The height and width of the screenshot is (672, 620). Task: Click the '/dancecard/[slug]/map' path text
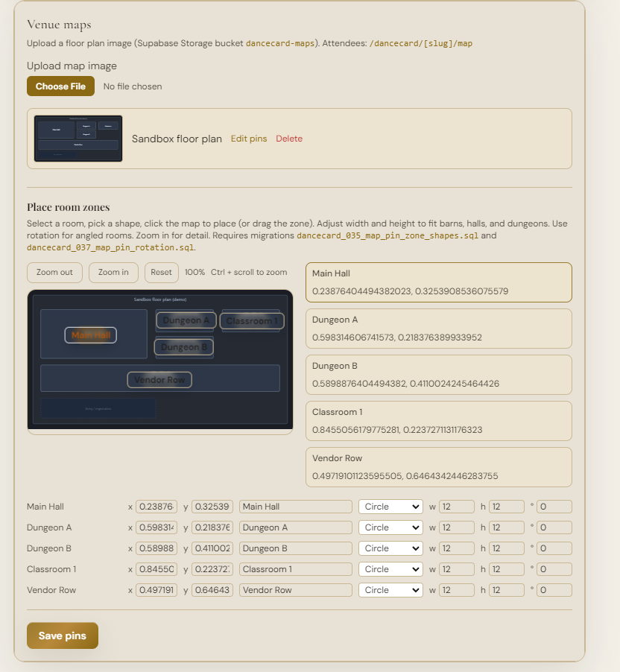point(420,43)
